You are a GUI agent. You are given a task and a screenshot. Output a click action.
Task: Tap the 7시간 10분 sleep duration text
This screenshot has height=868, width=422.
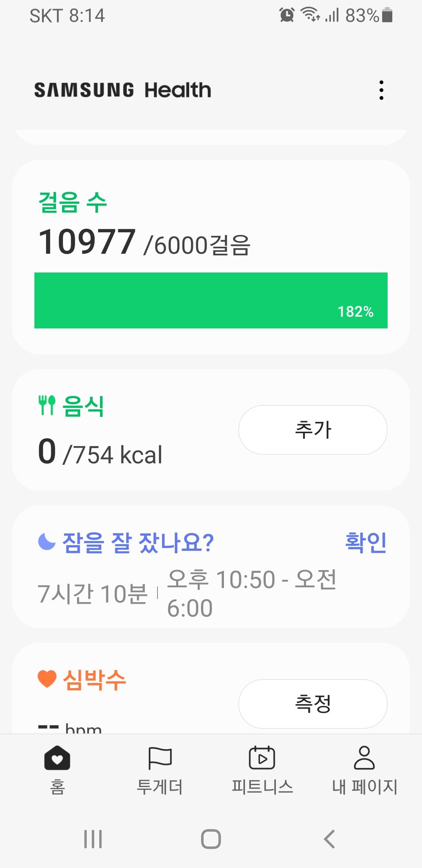93,594
